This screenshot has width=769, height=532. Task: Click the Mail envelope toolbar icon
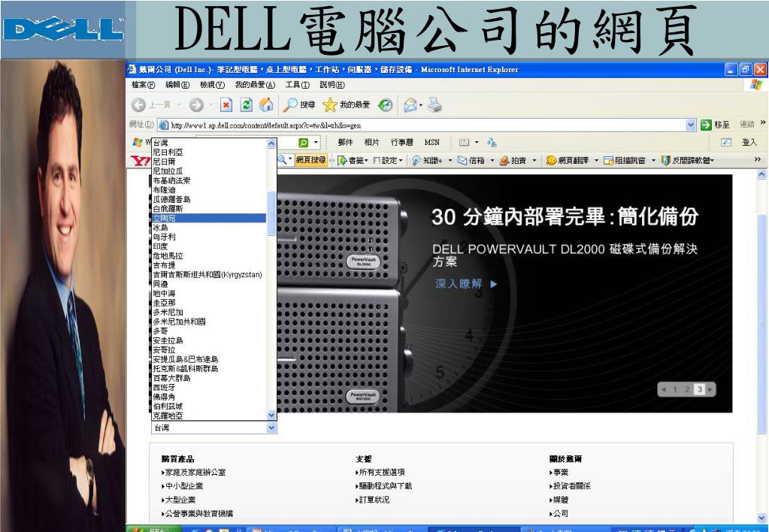(x=410, y=104)
